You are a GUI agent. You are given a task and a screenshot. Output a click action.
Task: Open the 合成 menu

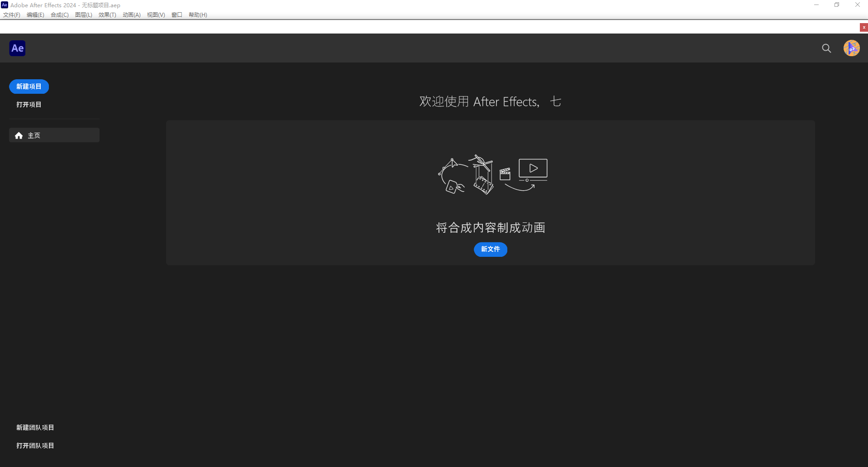(x=59, y=14)
